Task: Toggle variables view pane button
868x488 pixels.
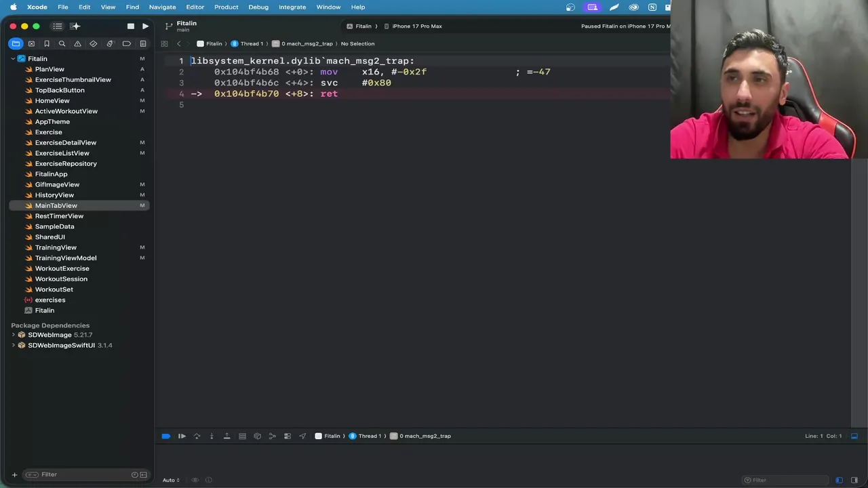Action: (x=840, y=480)
